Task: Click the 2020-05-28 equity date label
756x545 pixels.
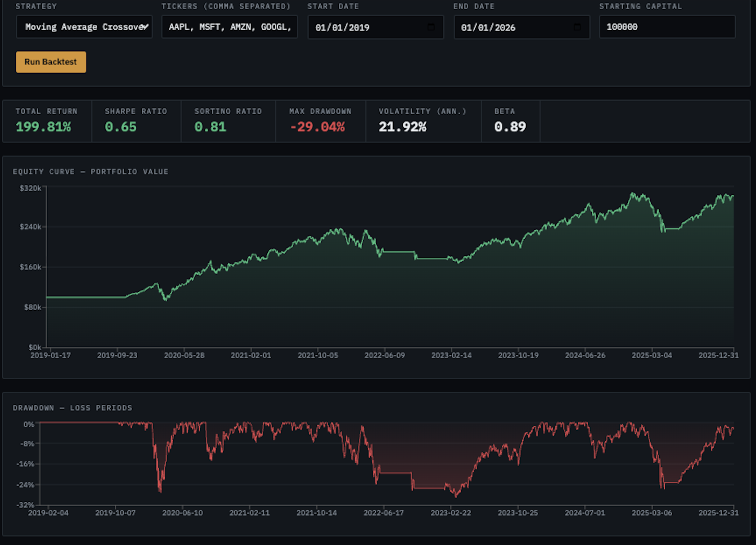Action: (184, 355)
